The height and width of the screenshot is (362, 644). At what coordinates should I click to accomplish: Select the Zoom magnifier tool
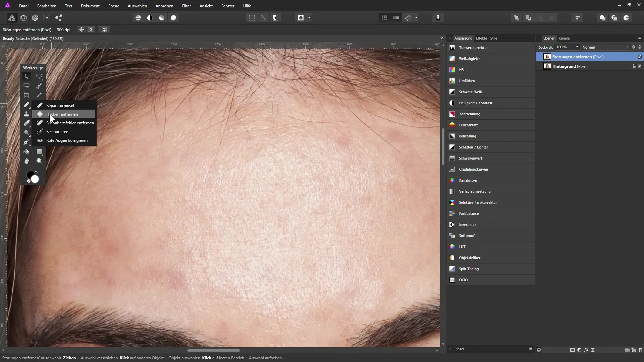coord(39,161)
